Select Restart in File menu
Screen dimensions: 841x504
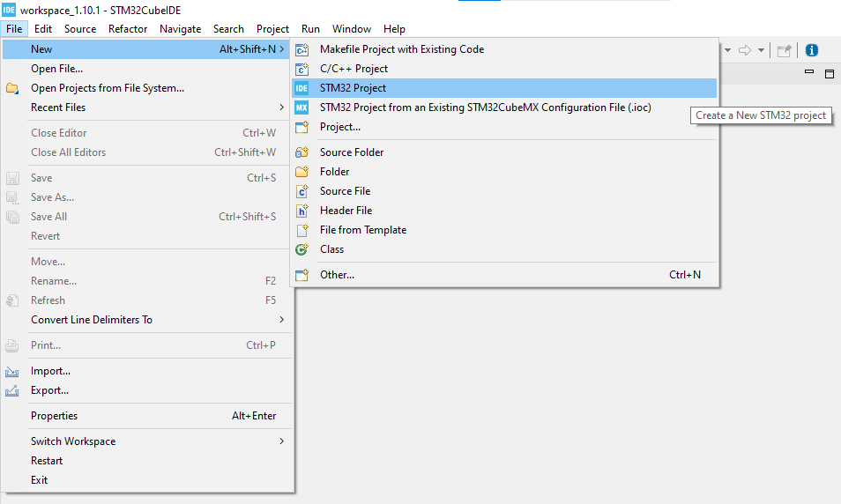click(148, 461)
